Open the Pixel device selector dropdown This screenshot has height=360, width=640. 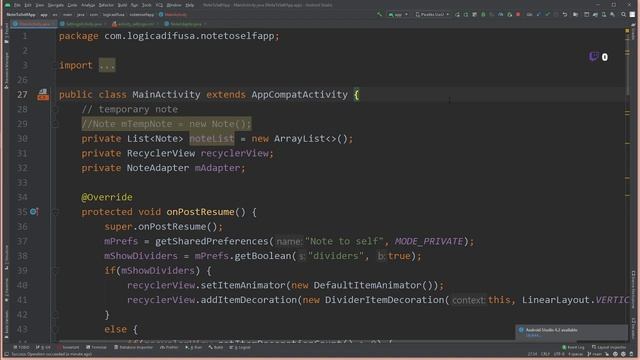coord(432,14)
